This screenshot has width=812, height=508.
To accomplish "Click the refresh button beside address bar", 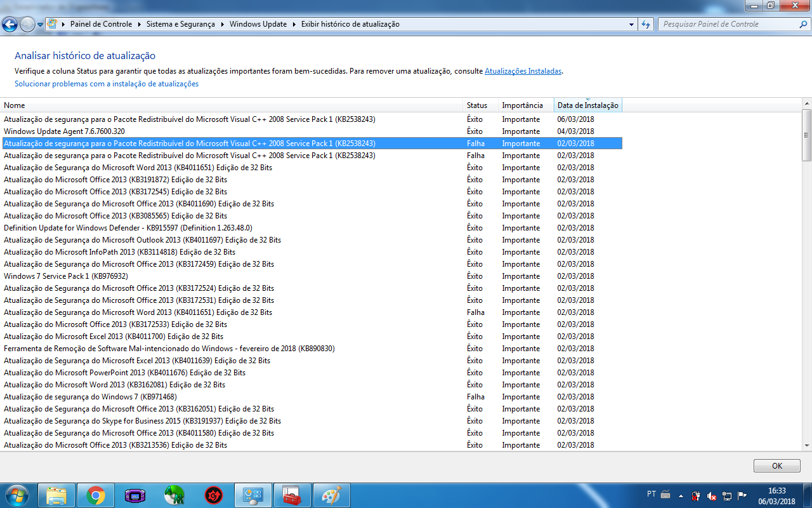I will pyautogui.click(x=646, y=24).
